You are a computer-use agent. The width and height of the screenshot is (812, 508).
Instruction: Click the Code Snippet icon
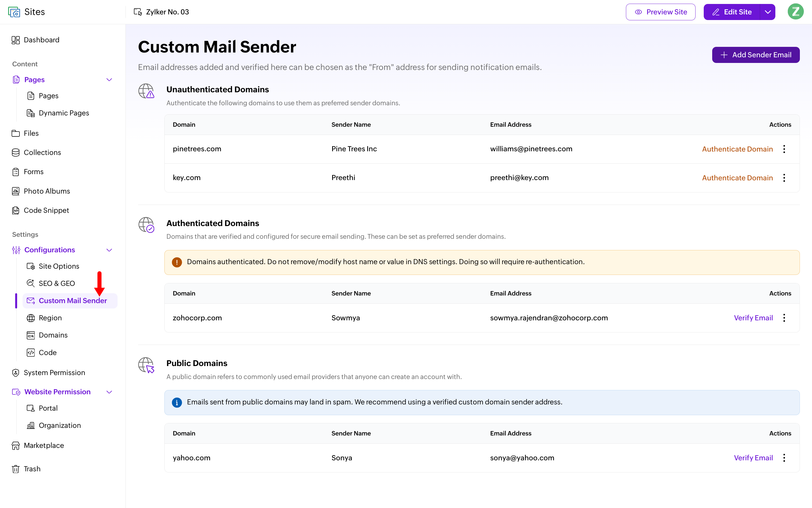16,210
